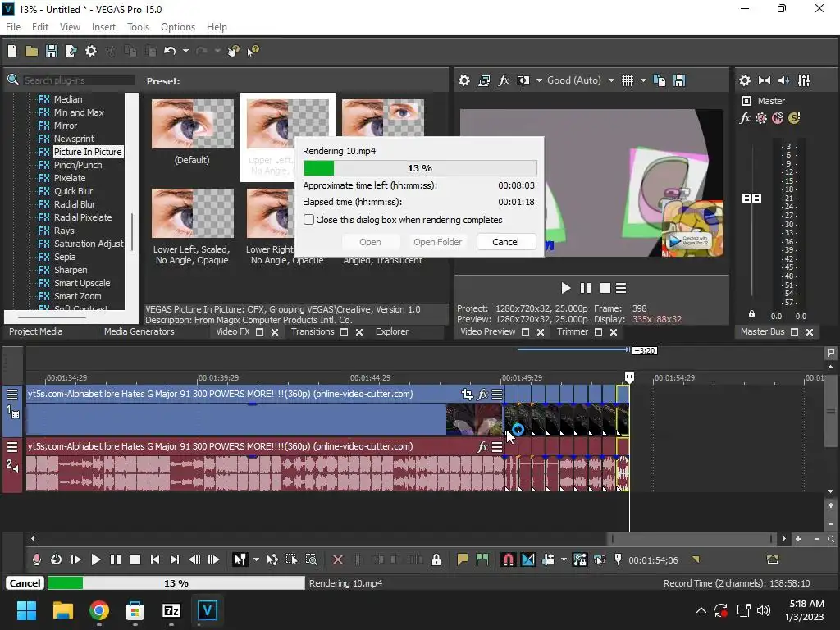Open the Insert menu

(x=103, y=27)
